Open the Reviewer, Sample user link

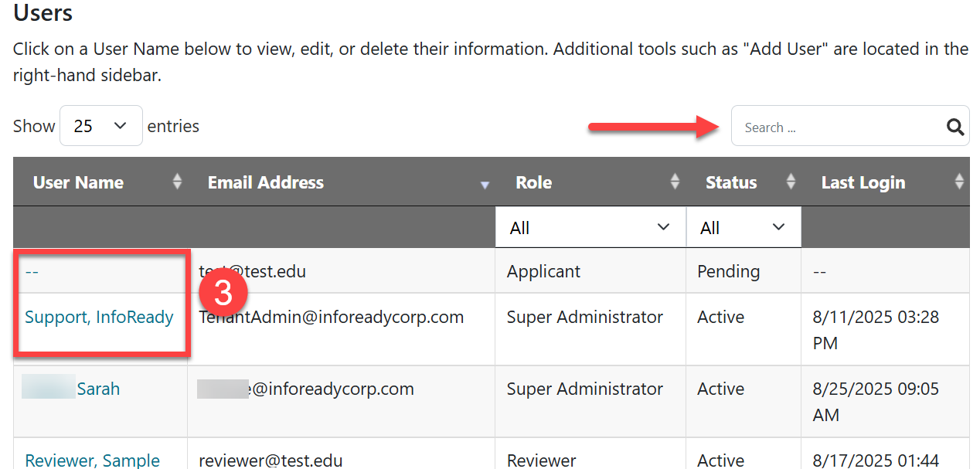93,460
